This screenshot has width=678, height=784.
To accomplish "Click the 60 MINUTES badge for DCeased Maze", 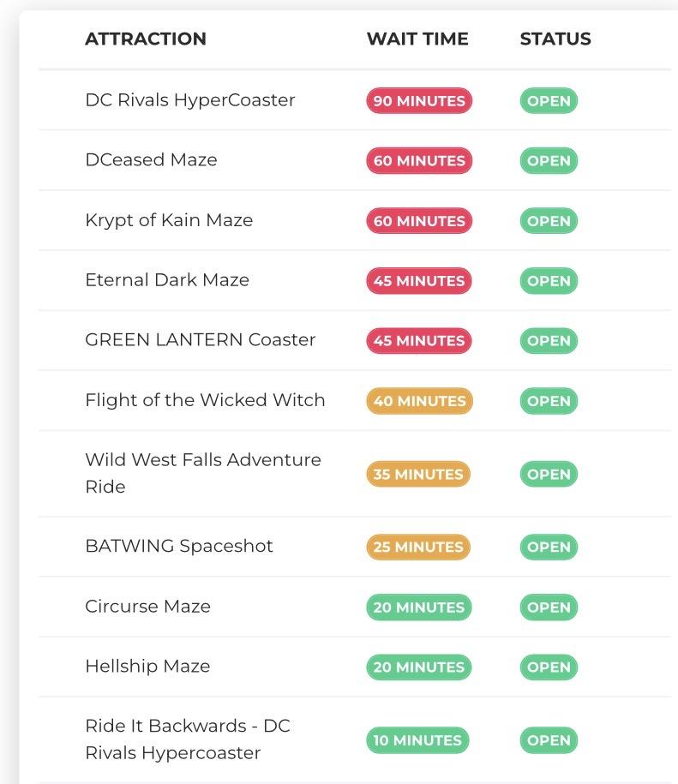I will [x=419, y=161].
